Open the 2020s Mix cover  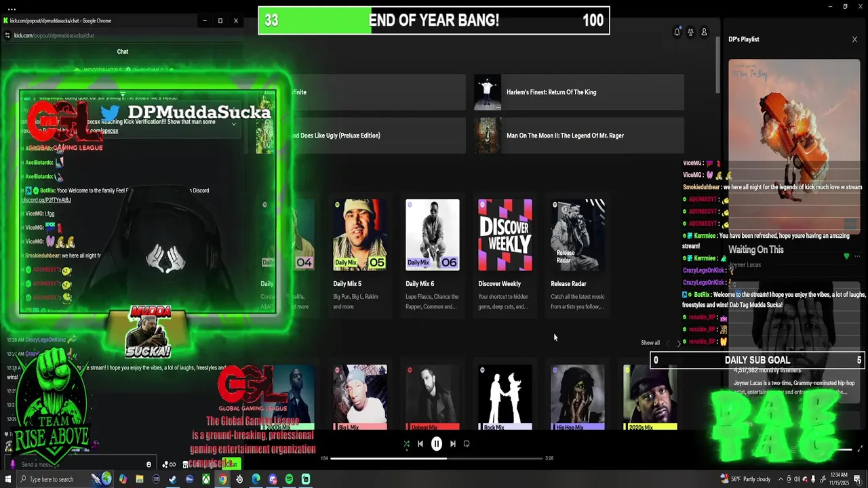[x=650, y=397]
